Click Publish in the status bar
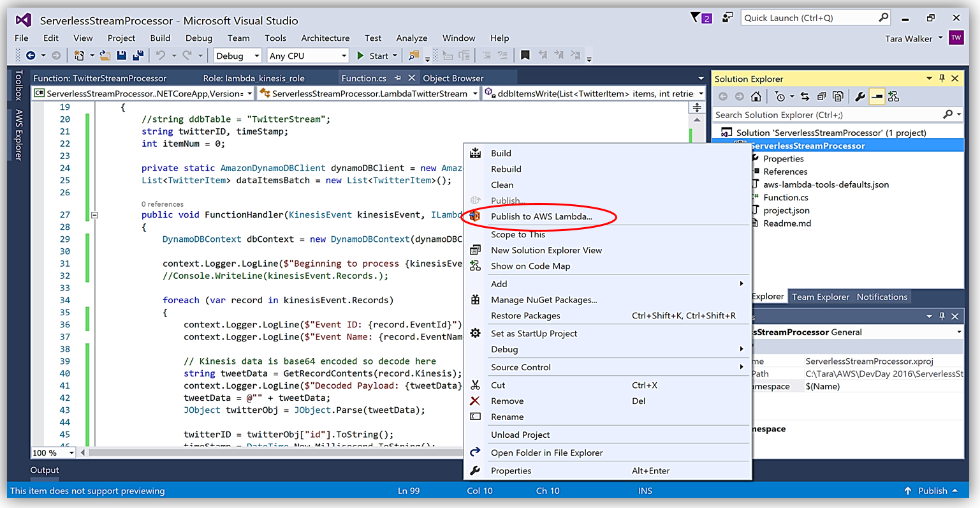980x508 pixels. click(x=932, y=491)
